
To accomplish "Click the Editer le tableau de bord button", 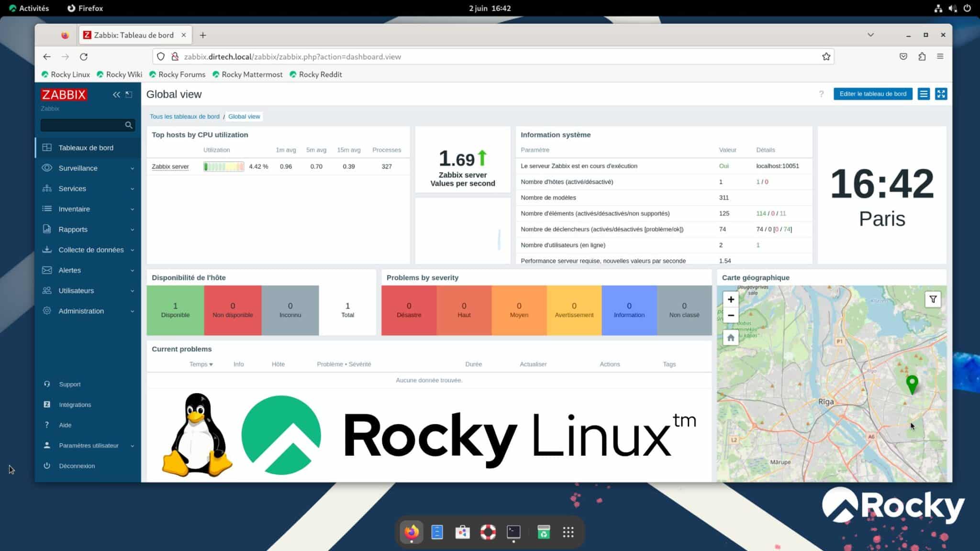I will click(873, 94).
